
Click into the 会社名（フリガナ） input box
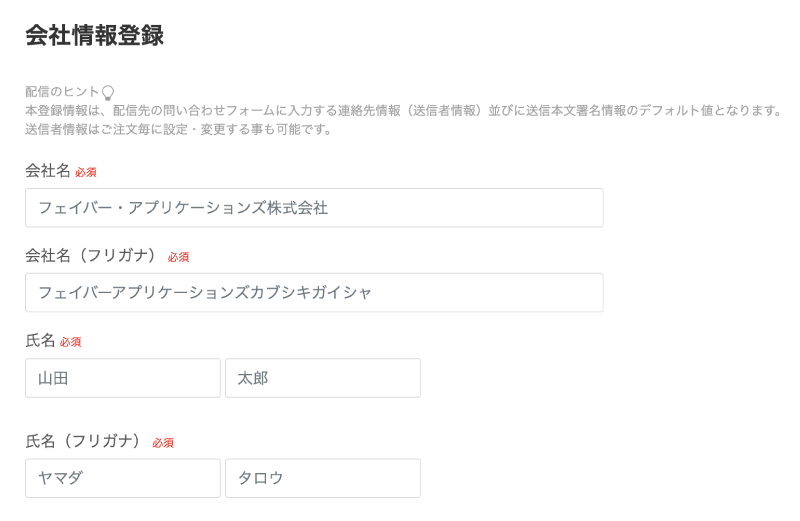[314, 292]
